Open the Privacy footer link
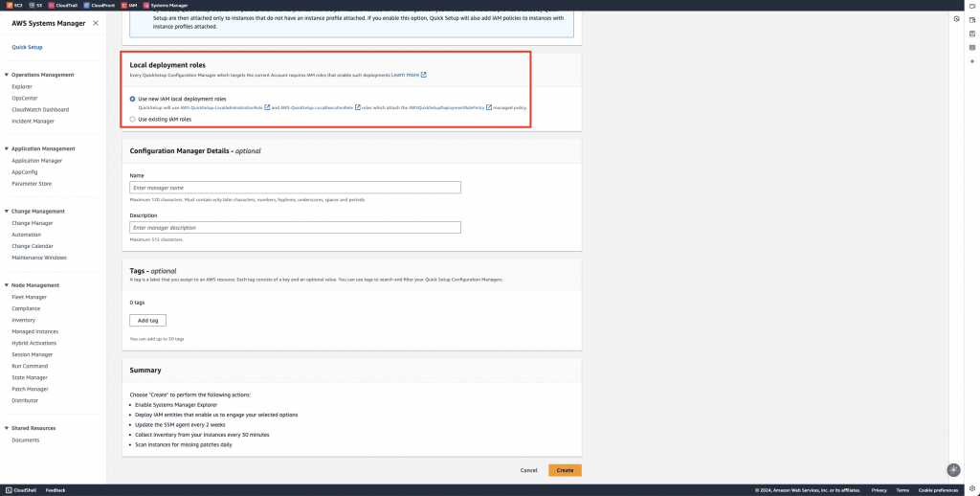The height and width of the screenshot is (496, 980). (x=880, y=490)
